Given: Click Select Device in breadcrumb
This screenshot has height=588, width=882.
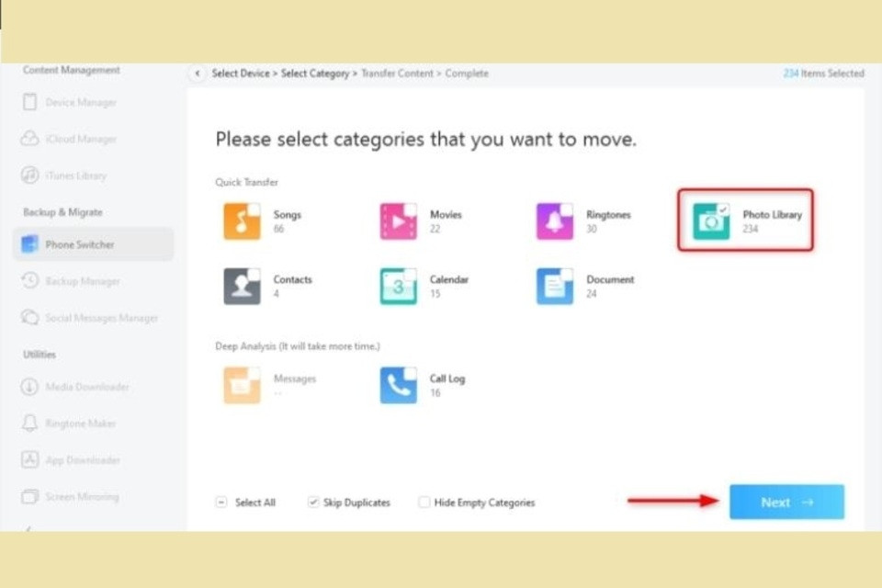Looking at the screenshot, I should point(241,73).
